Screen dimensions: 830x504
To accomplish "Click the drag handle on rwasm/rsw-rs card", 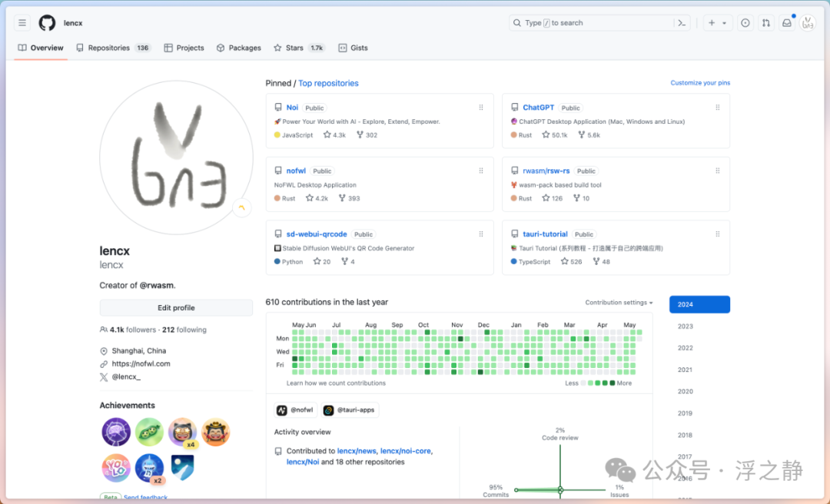I will pos(718,171).
